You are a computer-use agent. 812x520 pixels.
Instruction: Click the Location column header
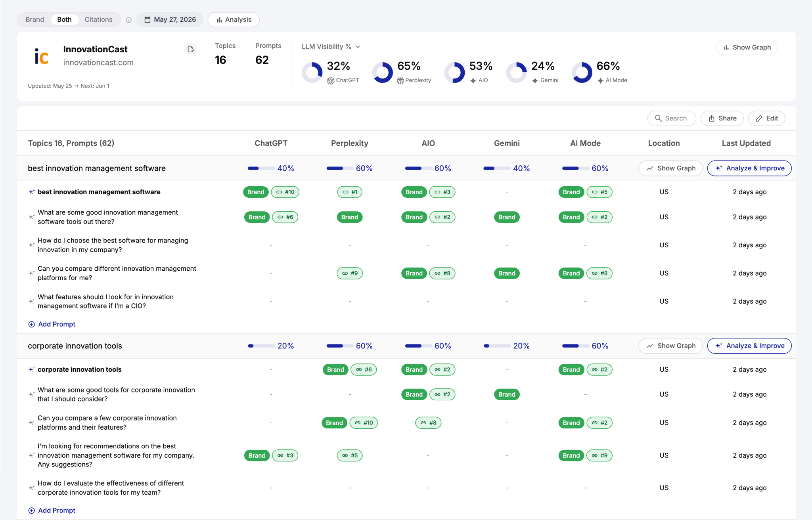pos(664,143)
